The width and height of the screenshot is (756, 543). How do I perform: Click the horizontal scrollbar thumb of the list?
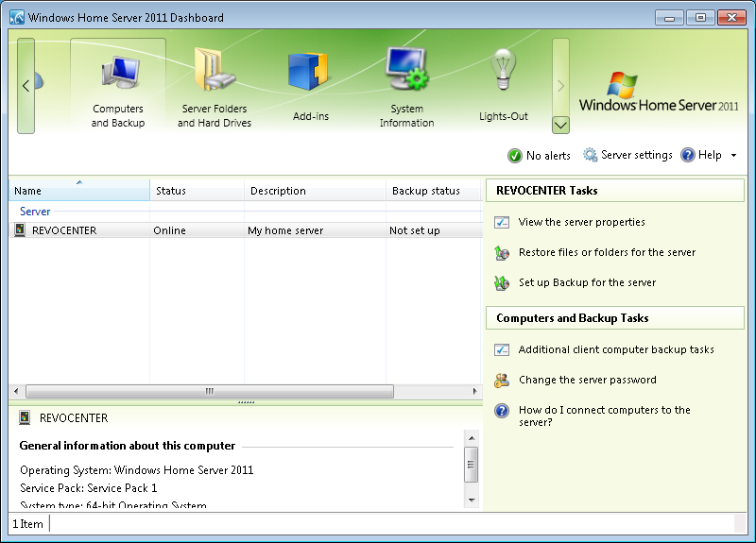point(210,391)
